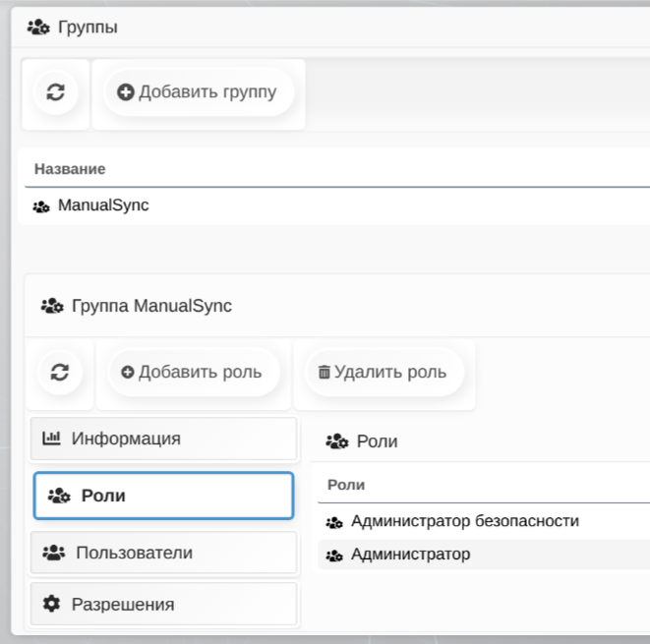Open the Информация tab
The width and height of the screenshot is (650, 644).
(x=163, y=439)
